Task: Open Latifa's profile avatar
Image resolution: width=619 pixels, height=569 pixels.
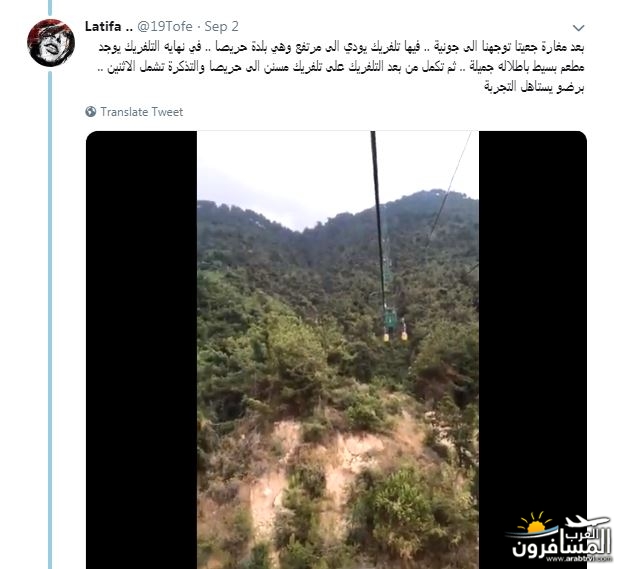Action: point(51,43)
